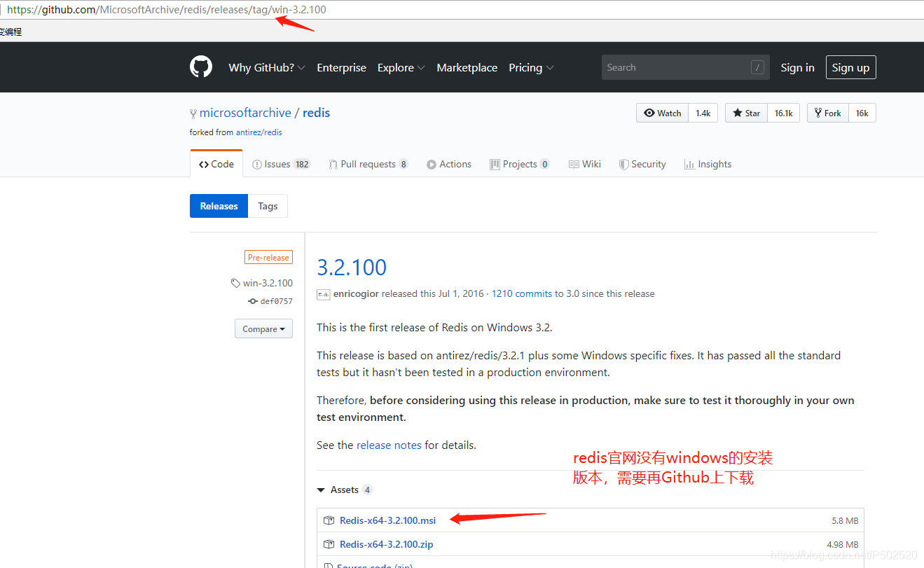
Task: Click the commit icon next to def0757
Action: (253, 301)
